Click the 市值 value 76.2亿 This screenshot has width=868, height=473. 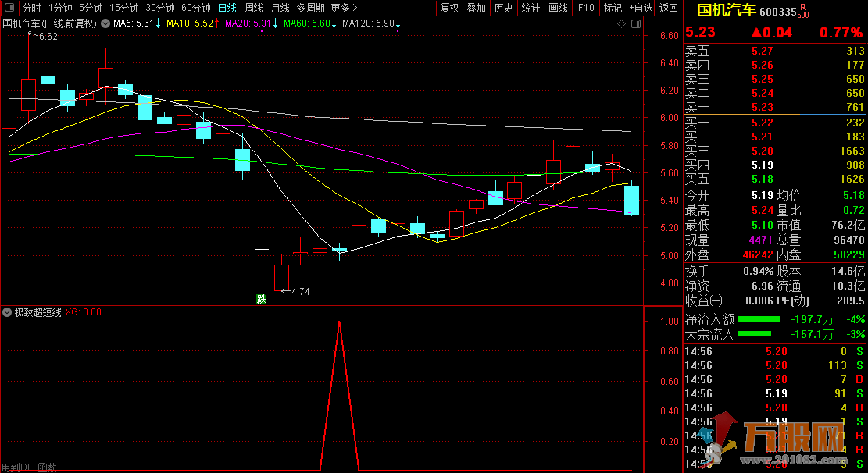click(848, 225)
